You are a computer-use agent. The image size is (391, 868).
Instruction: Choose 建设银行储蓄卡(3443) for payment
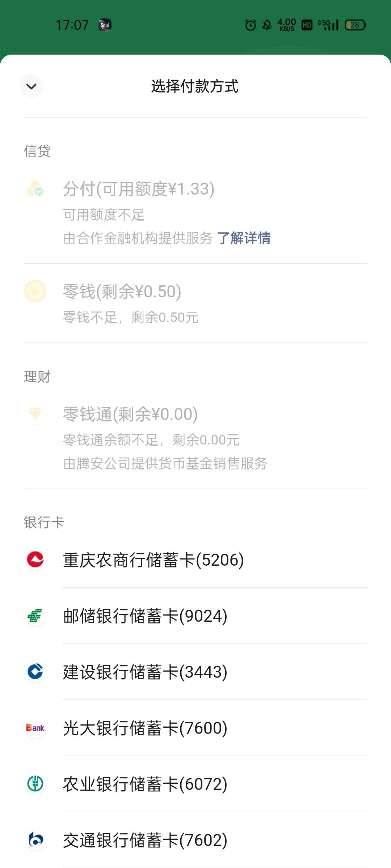pos(145,672)
